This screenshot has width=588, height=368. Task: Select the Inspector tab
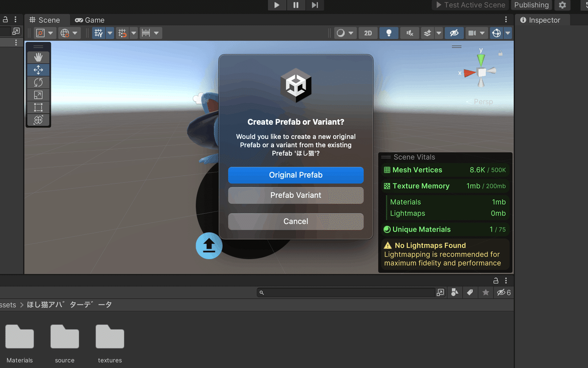(540, 20)
